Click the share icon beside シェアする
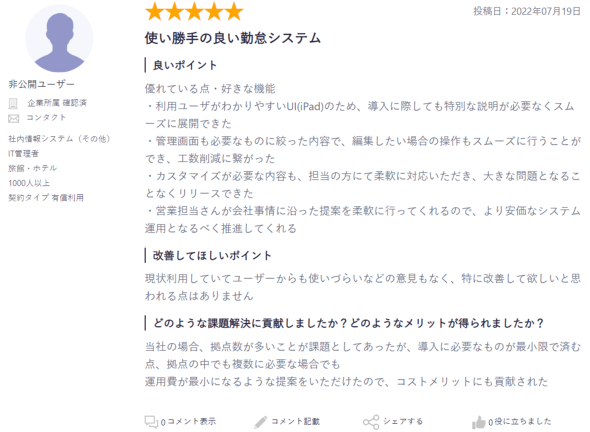 point(371,422)
